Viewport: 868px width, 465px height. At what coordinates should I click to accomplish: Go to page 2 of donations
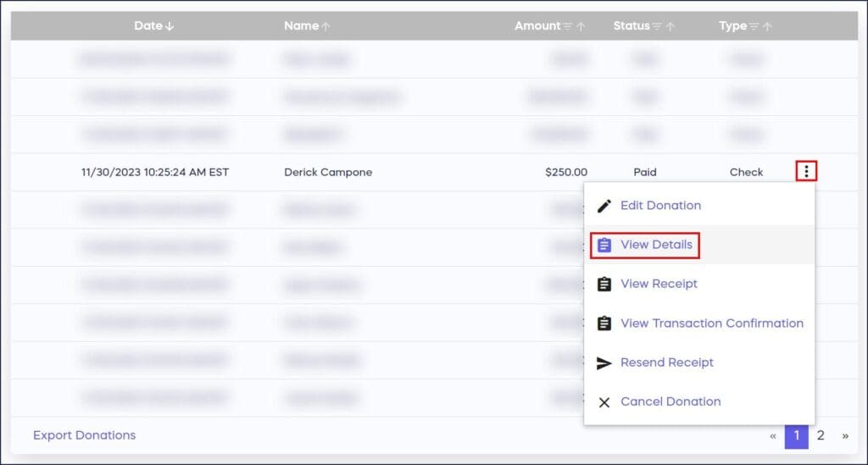[821, 435]
